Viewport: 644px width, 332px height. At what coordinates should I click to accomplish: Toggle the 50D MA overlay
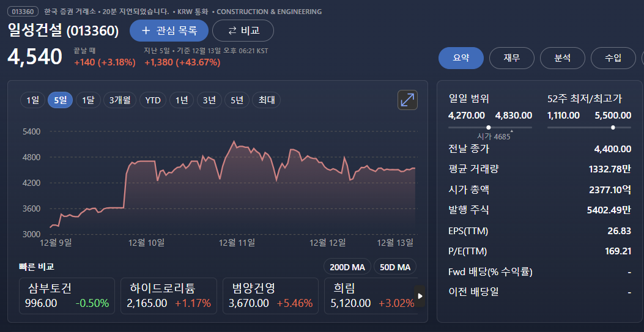point(394,267)
